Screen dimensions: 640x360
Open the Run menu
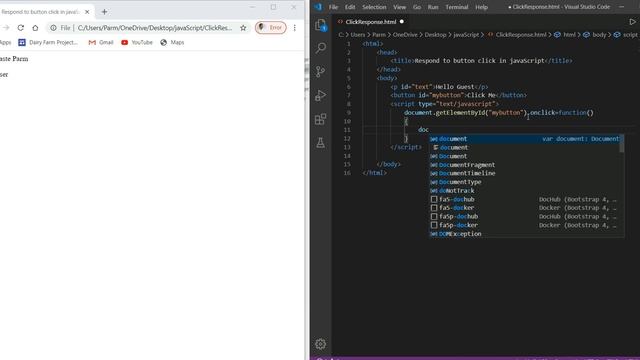tap(433, 7)
